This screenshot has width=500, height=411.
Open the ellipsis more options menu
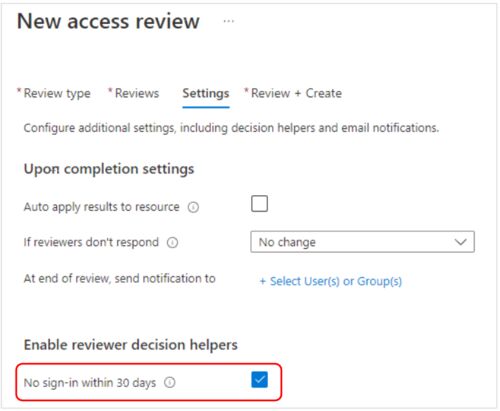coord(229,21)
